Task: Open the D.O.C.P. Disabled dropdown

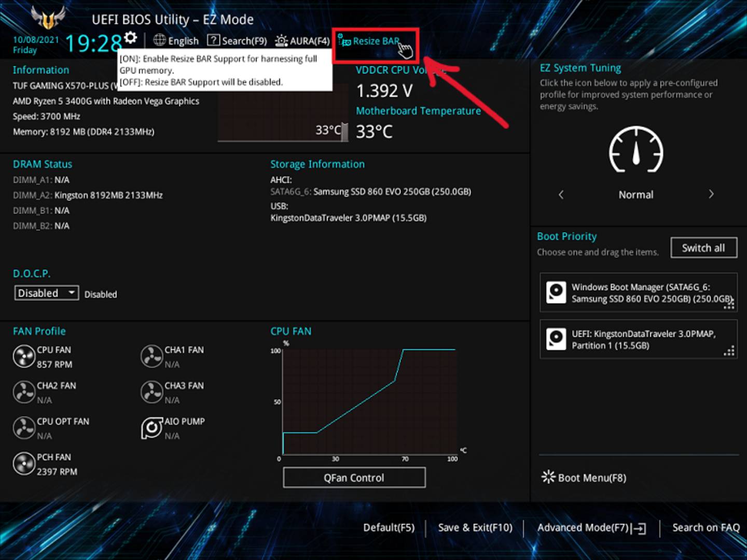Action: [46, 293]
